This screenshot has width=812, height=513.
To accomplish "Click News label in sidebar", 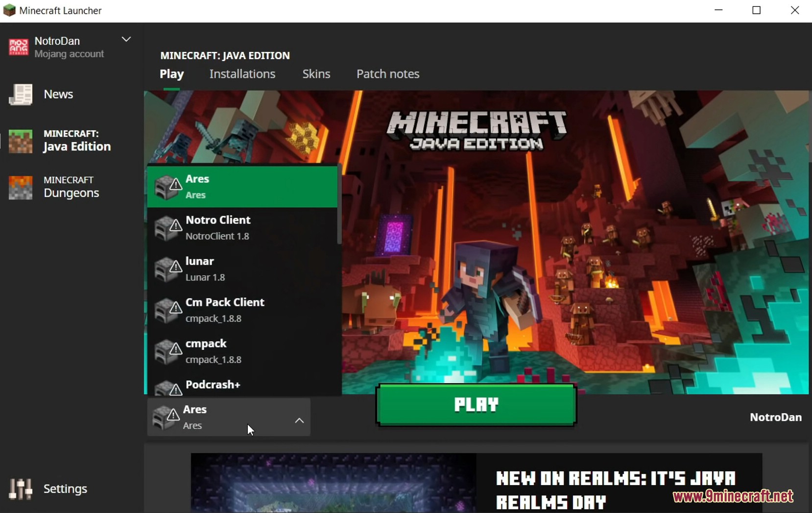I will pyautogui.click(x=58, y=94).
